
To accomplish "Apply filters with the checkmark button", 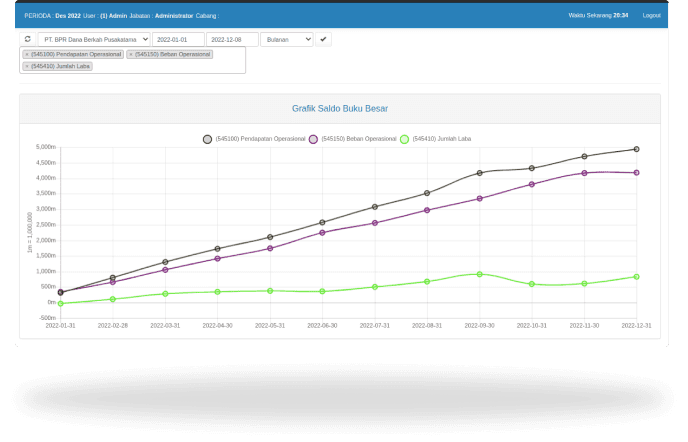I will pyautogui.click(x=324, y=39).
